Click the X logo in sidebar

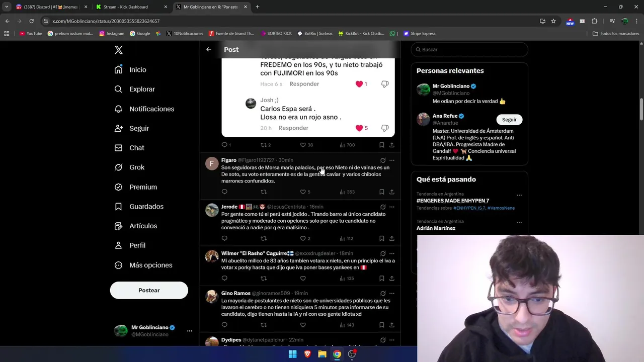click(119, 50)
